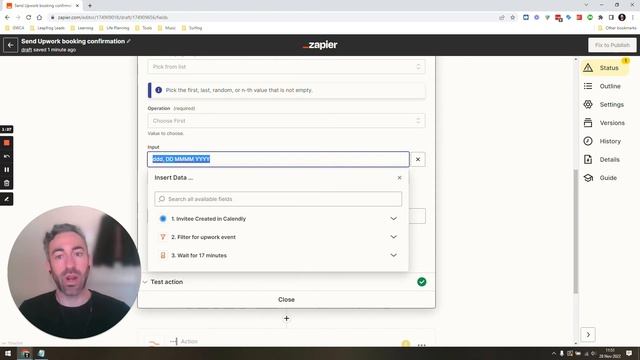This screenshot has height=360, width=640.
Task: Reload the browser page
Action: [29, 17]
